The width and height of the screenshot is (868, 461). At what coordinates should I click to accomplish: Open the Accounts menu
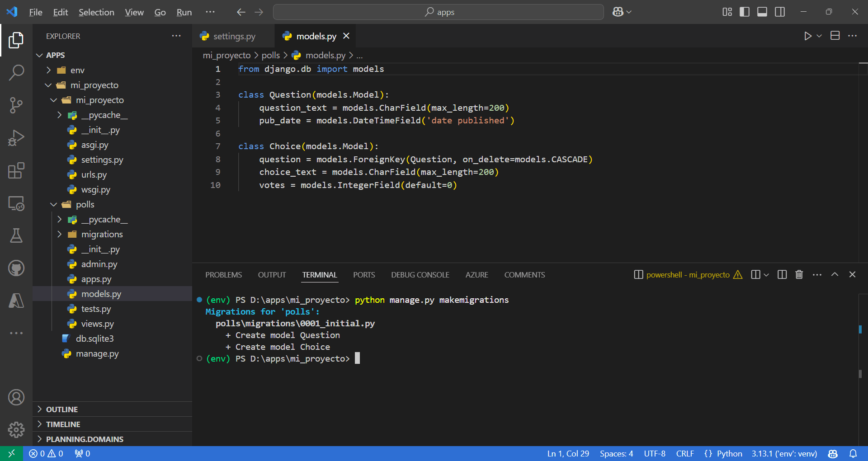(16, 397)
